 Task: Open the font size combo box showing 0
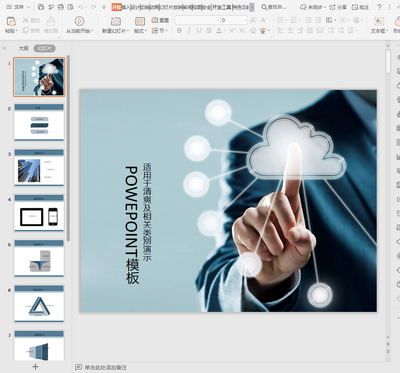(234, 20)
